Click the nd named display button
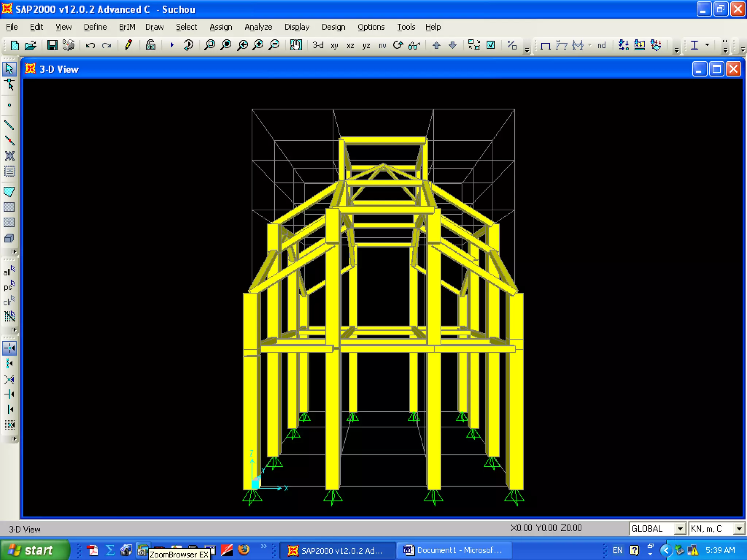The width and height of the screenshot is (747, 560). pyautogui.click(x=601, y=45)
